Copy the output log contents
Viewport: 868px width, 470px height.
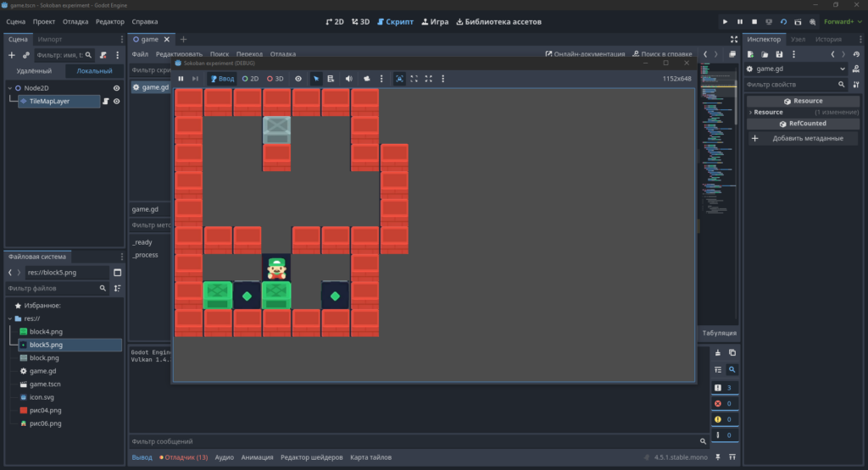coord(732,353)
